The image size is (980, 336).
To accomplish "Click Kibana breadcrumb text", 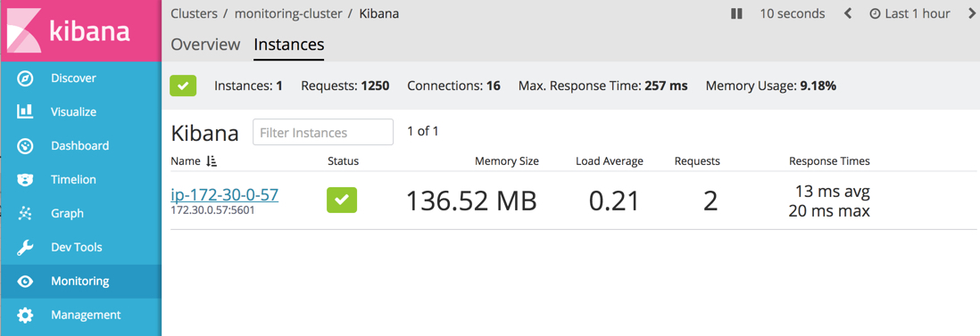I will 378,13.
